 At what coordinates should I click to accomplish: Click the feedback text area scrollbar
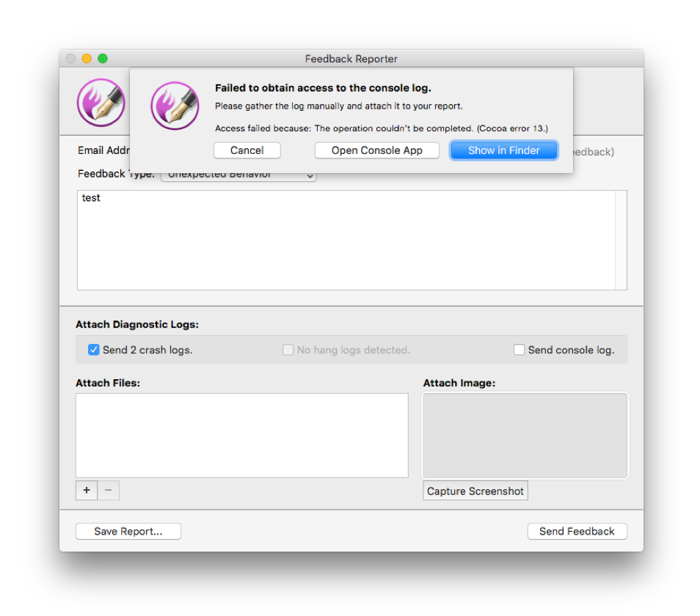point(621,240)
